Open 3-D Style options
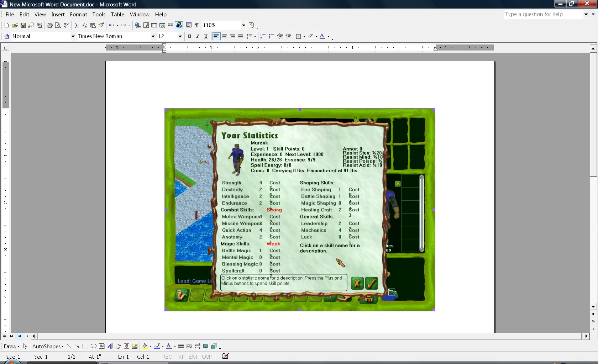This screenshot has height=364, width=598. 214,346
